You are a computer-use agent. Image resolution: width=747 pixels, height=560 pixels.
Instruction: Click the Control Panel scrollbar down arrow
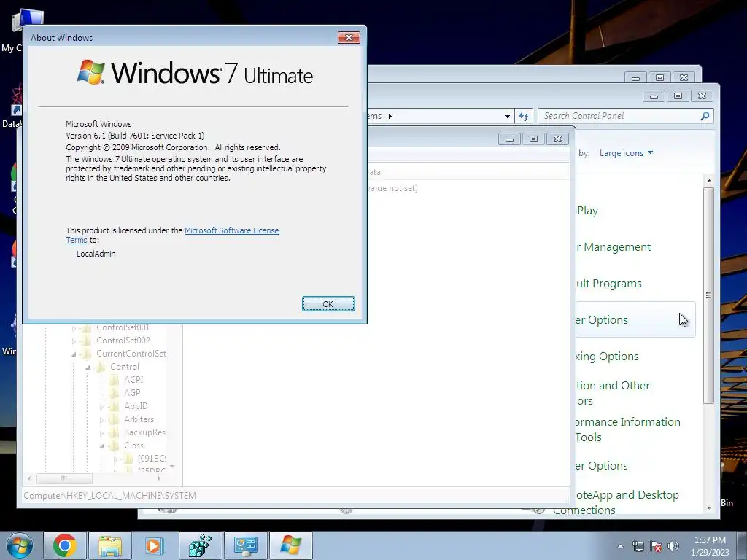point(709,508)
